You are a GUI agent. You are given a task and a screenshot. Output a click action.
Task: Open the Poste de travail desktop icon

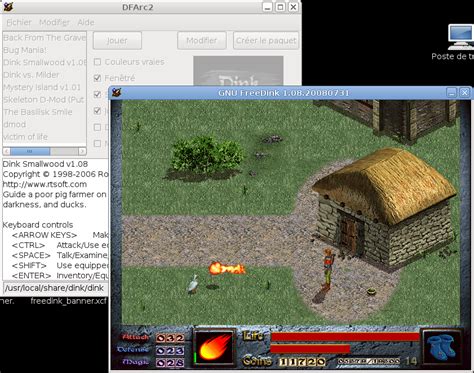461,42
